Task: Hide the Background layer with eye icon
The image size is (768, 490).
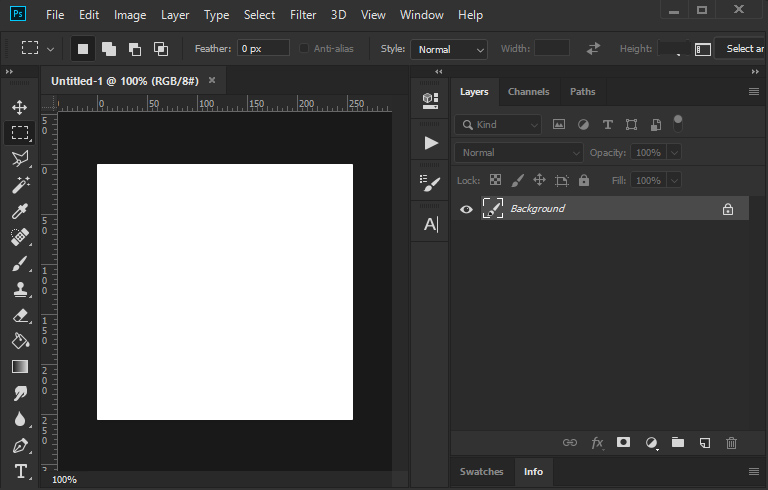Action: click(466, 209)
